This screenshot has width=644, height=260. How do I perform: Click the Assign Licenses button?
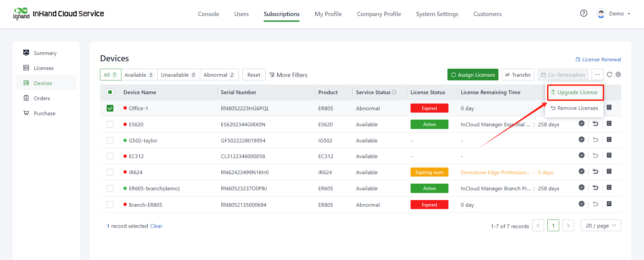[473, 75]
